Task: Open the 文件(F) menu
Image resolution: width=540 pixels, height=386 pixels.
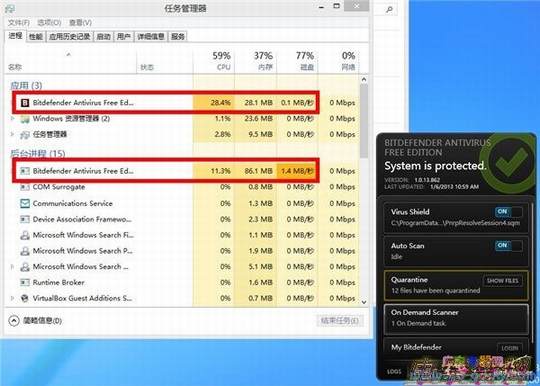Action: click(18, 23)
